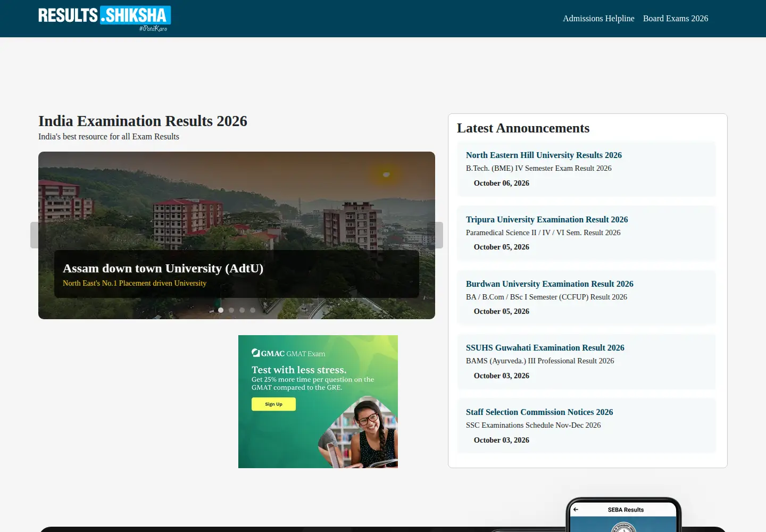The width and height of the screenshot is (766, 532).
Task: Click the Sign Up button in GMAT ad
Action: (x=273, y=404)
